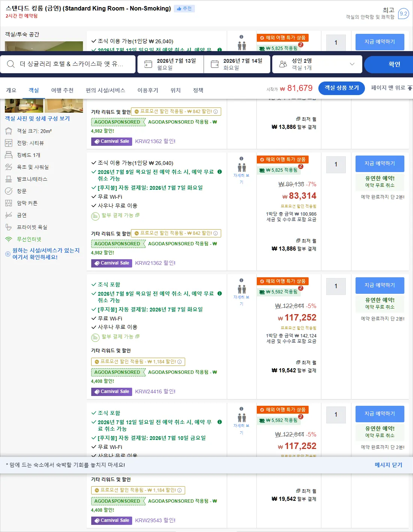Open the check-in calendar icon
Viewport: 413px width, 532px height.
click(148, 64)
